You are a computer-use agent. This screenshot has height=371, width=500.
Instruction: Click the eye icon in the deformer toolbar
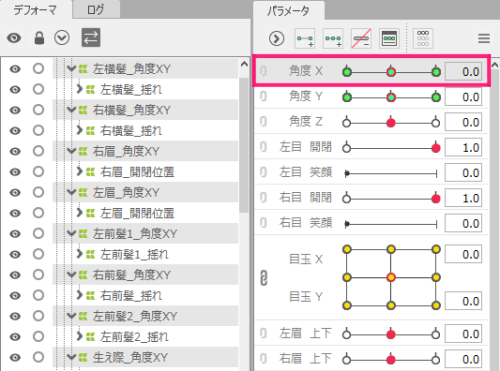tap(14, 38)
